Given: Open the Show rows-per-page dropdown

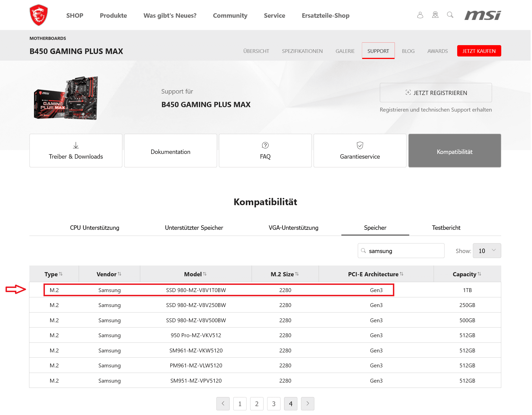Looking at the screenshot, I should coord(487,251).
